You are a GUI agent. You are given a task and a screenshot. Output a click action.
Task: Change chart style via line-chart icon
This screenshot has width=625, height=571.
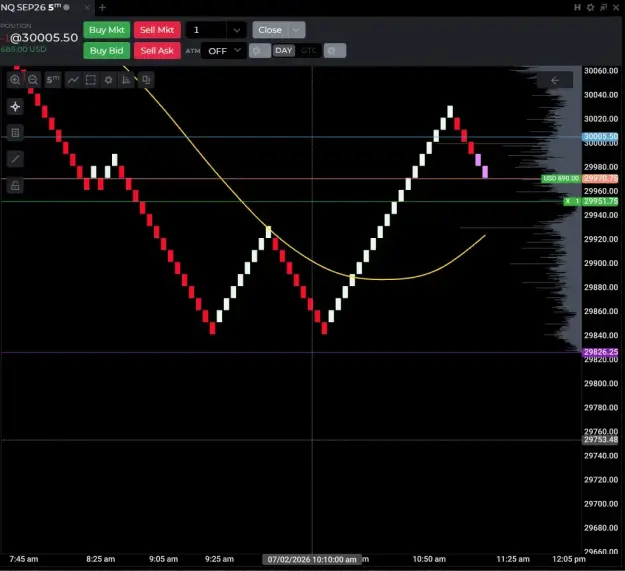[73, 80]
